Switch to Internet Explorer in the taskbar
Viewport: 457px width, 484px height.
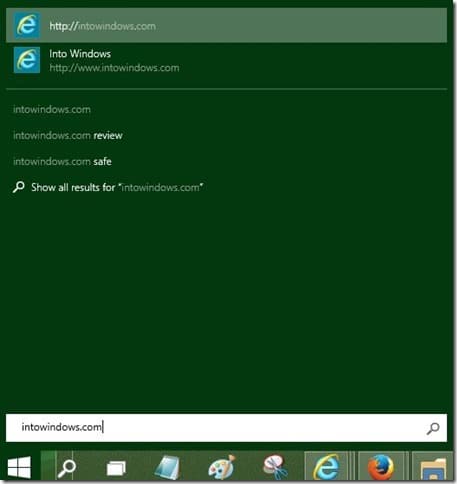coord(327,467)
